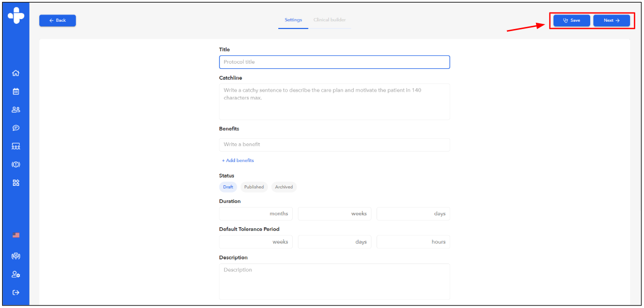This screenshot has width=644, height=308.
Task: Click the Duration days field
Action: pos(413,214)
